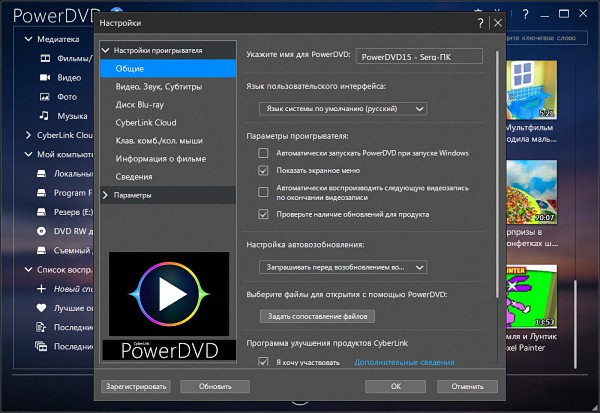The height and width of the screenshot is (413, 600).
Task: Open video thumbnail with 13:53 duration
Action: [532, 296]
